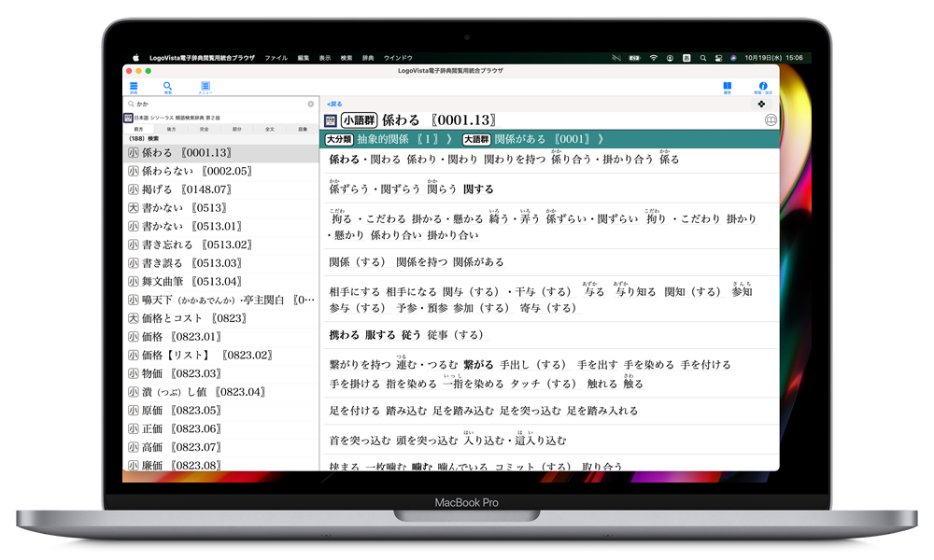This screenshot has height=560, width=934.
Task: Launch Siri from the menu bar
Action: click(x=733, y=58)
